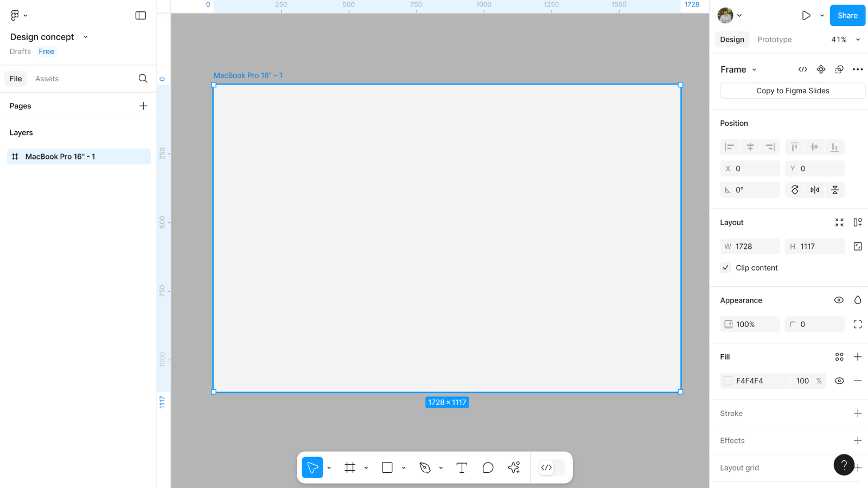Screen dimensions: 868x488
Task: Select the Frame tool in toolbar
Action: [x=350, y=467]
